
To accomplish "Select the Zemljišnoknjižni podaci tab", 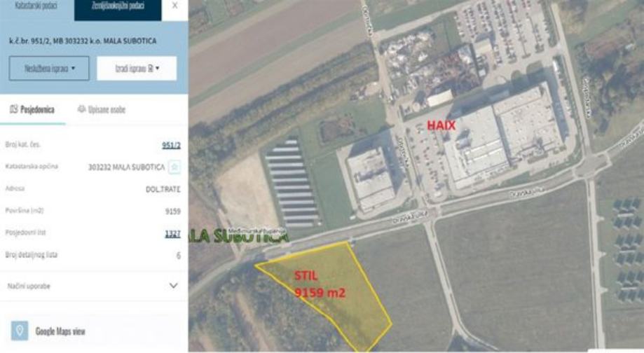I will click(x=118, y=6).
